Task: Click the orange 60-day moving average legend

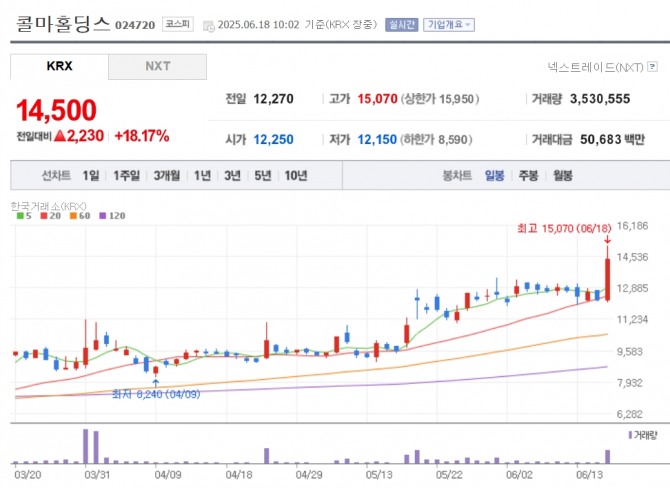Action: [x=79, y=216]
